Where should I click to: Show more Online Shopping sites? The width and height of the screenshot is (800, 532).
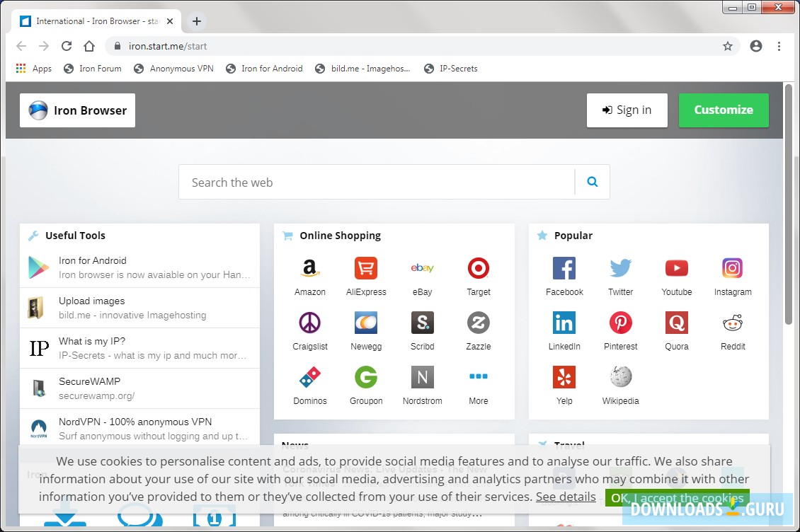click(478, 377)
